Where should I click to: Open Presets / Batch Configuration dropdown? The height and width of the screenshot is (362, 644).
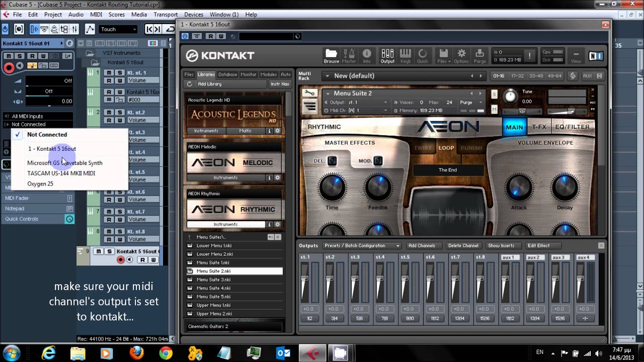[362, 246]
